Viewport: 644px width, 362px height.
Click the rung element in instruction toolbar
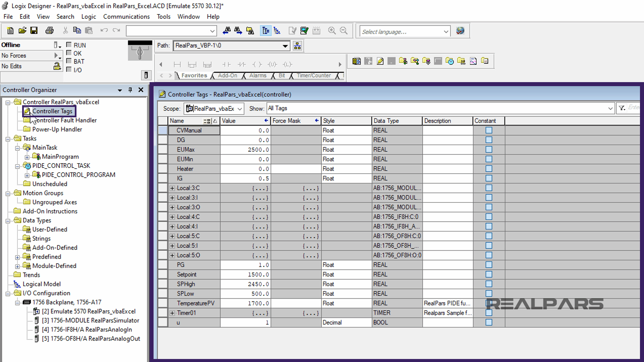[x=177, y=64]
